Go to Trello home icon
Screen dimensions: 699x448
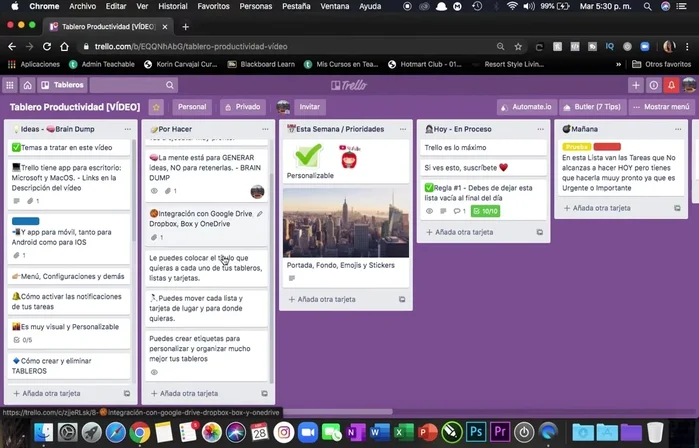28,85
